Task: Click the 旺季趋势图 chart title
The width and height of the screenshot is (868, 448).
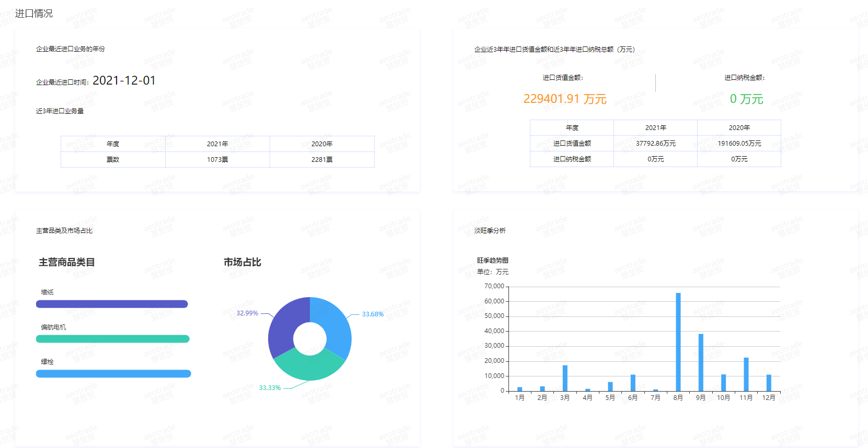Action: 493,261
